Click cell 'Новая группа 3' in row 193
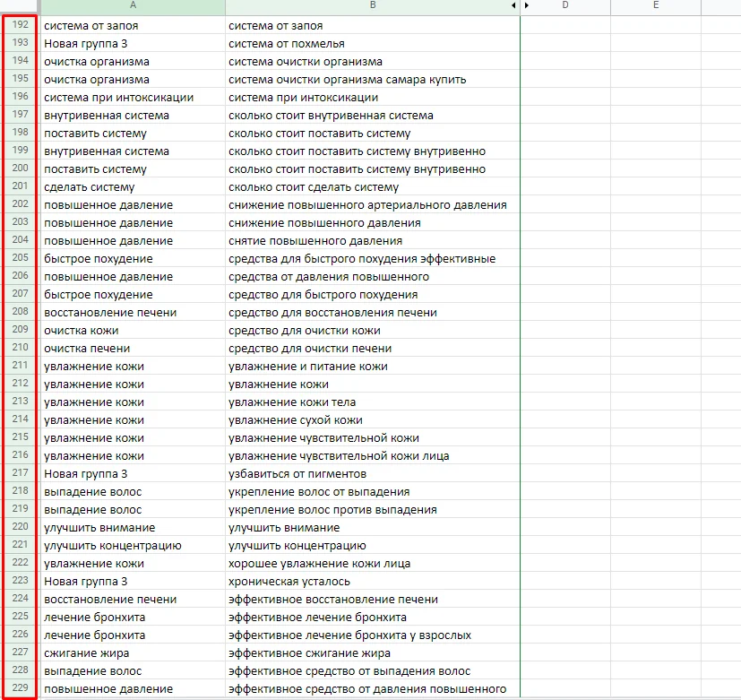The height and width of the screenshot is (700, 741). [134, 44]
